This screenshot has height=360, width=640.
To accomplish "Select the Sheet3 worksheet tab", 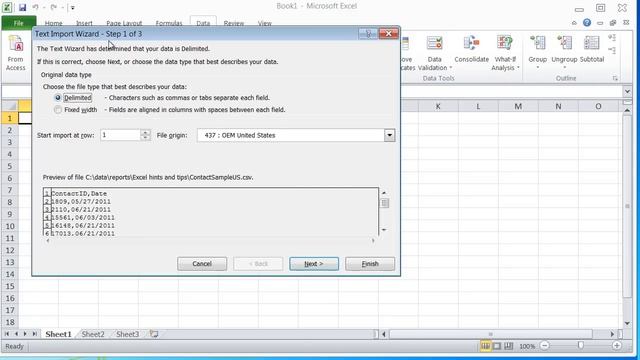I will [x=127, y=334].
